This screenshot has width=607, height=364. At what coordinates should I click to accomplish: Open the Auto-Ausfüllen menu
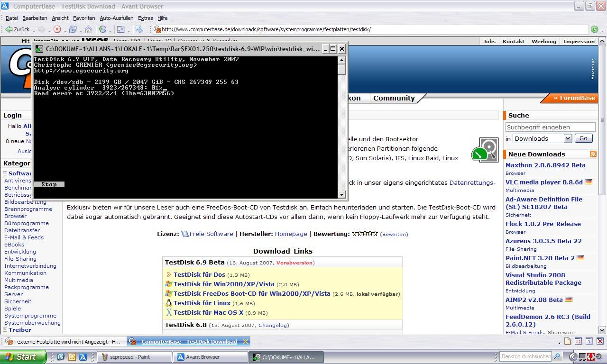pos(116,18)
